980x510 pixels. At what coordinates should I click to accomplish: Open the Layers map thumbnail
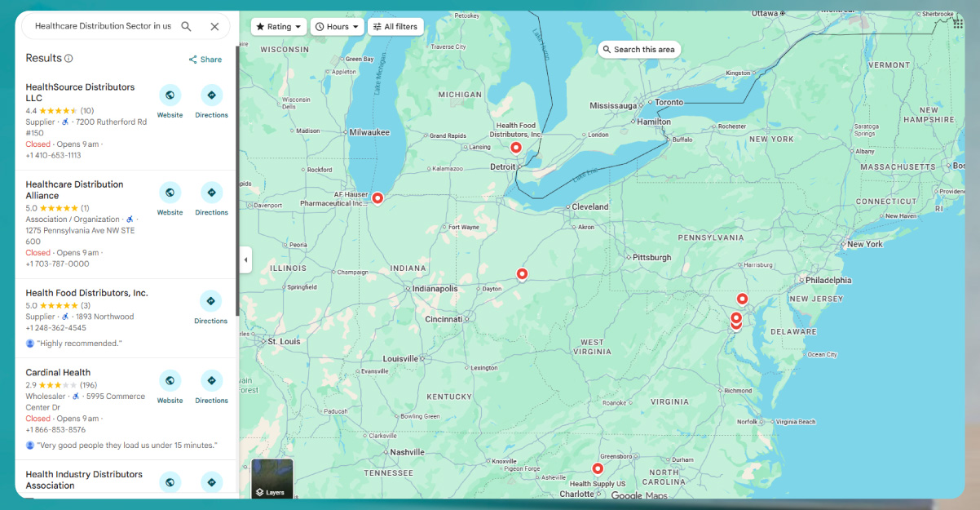pyautogui.click(x=271, y=479)
